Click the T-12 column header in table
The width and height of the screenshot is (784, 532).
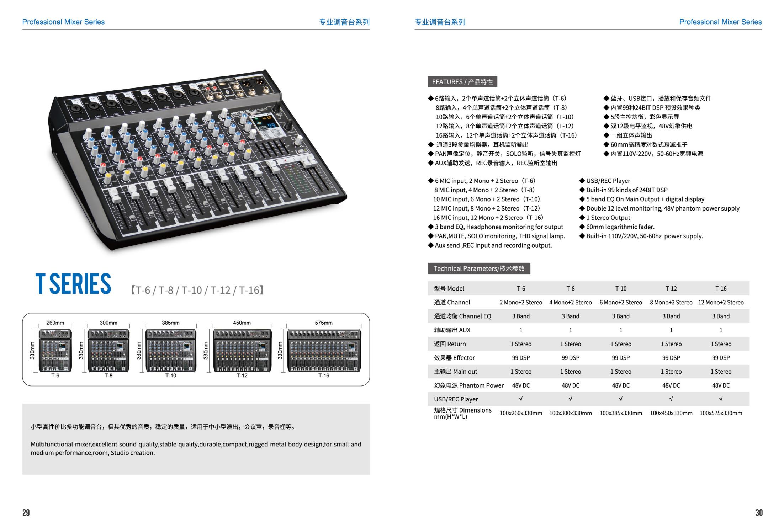tap(671, 288)
